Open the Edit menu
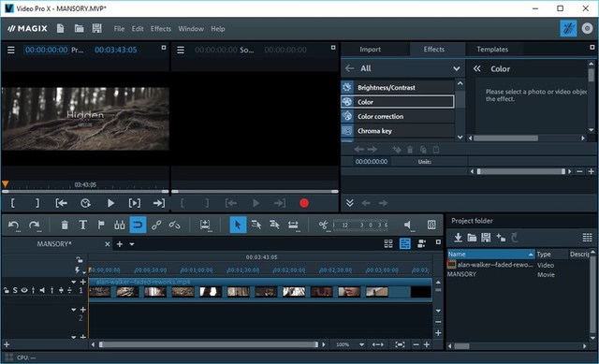The width and height of the screenshot is (599, 364). 138,29
